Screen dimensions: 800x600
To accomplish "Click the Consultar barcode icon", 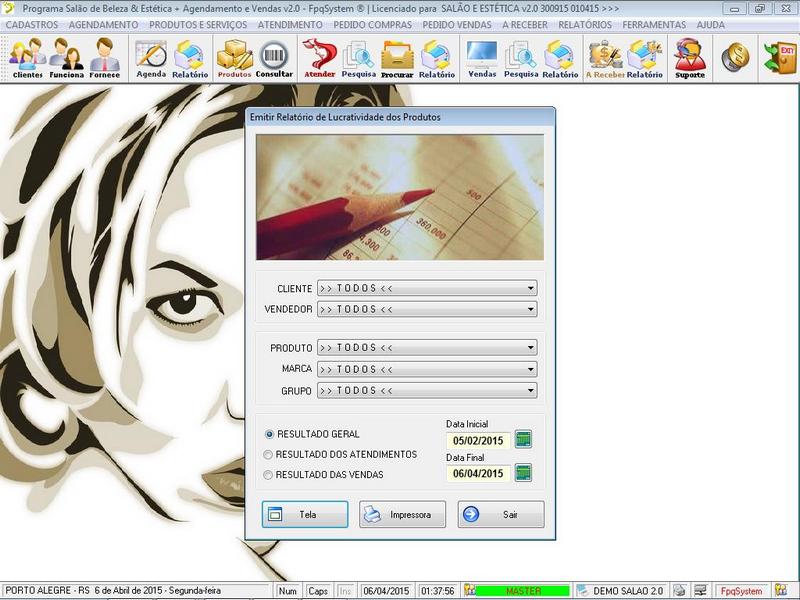I will coord(274,59).
